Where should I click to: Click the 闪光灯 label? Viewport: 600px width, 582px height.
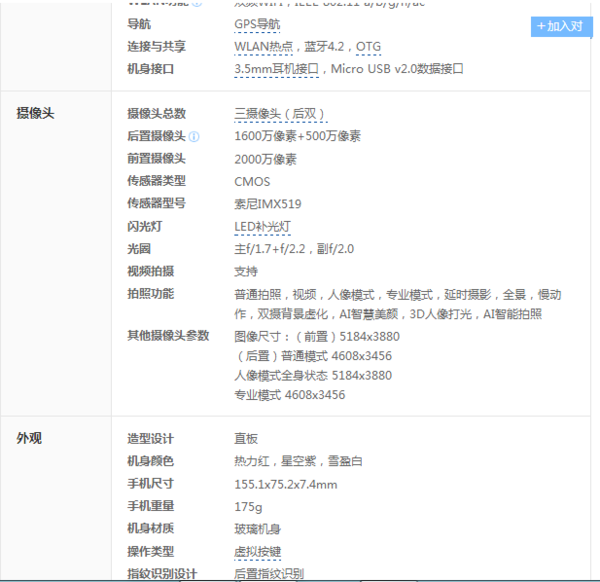click(x=145, y=227)
